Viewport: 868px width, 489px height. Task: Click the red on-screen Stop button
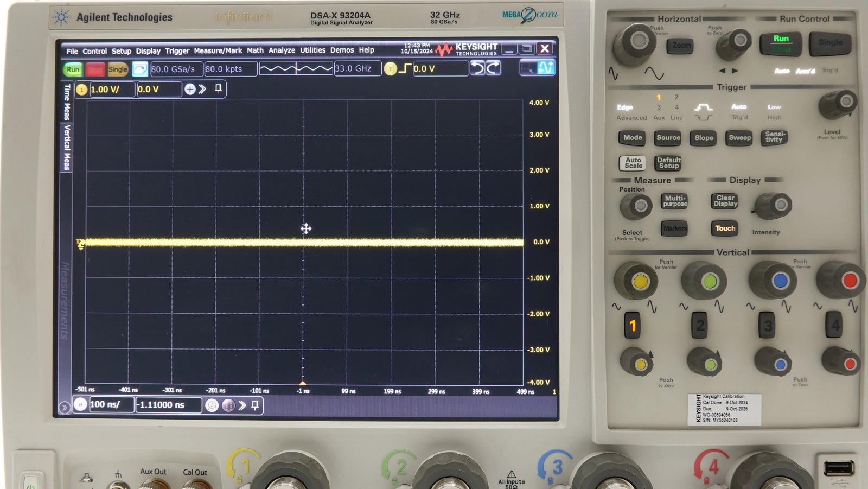tap(94, 69)
